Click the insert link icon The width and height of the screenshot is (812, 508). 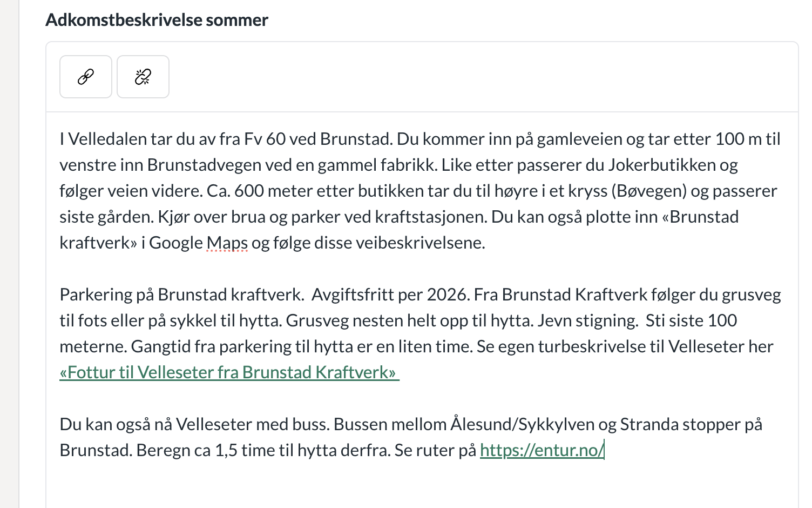click(x=86, y=77)
